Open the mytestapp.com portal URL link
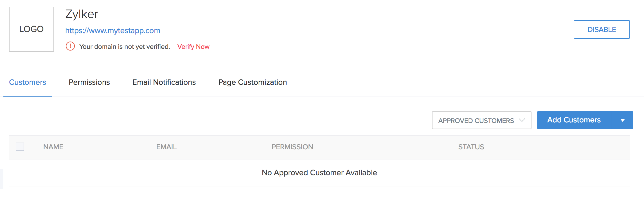Screen dimensions: 644x201 113,31
